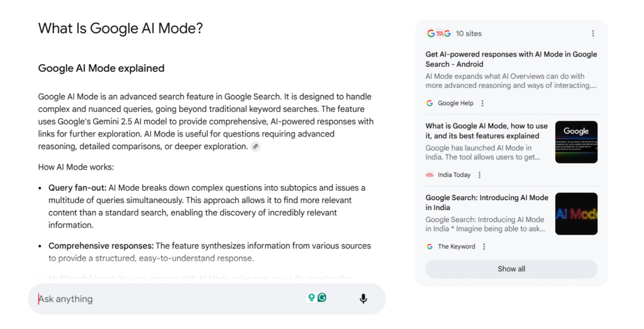Click the Google Help source label

(x=455, y=103)
